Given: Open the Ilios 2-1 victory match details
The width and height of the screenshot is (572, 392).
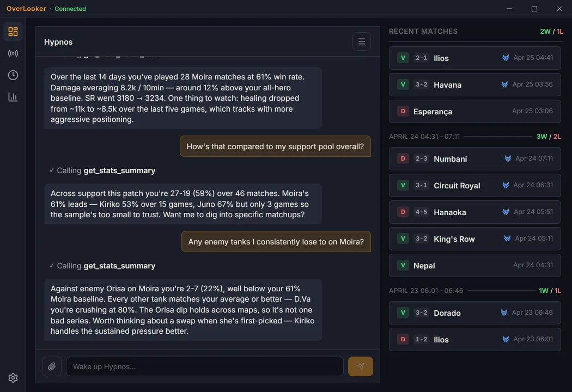Looking at the screenshot, I should click(474, 58).
